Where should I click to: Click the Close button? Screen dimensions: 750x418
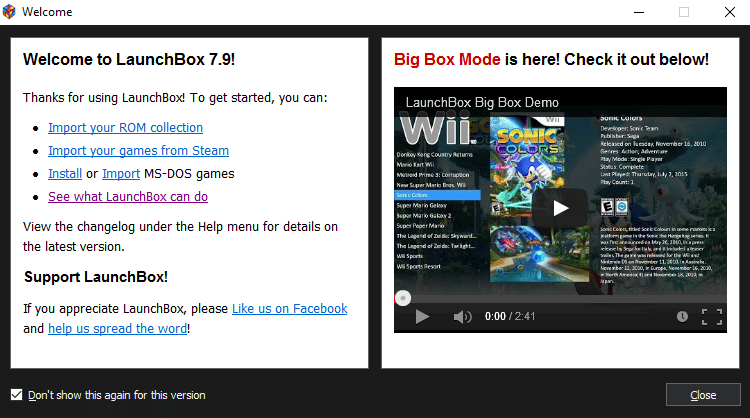pyautogui.click(x=703, y=395)
